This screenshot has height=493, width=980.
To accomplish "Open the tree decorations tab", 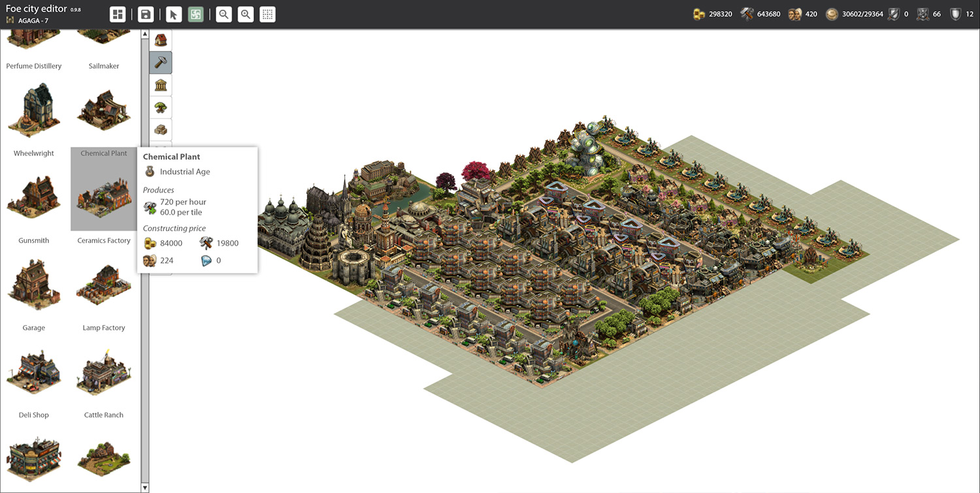I will 161,107.
